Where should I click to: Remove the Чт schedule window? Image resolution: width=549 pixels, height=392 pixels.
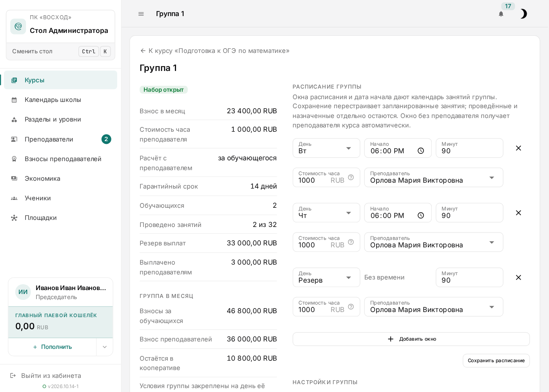[518, 213]
